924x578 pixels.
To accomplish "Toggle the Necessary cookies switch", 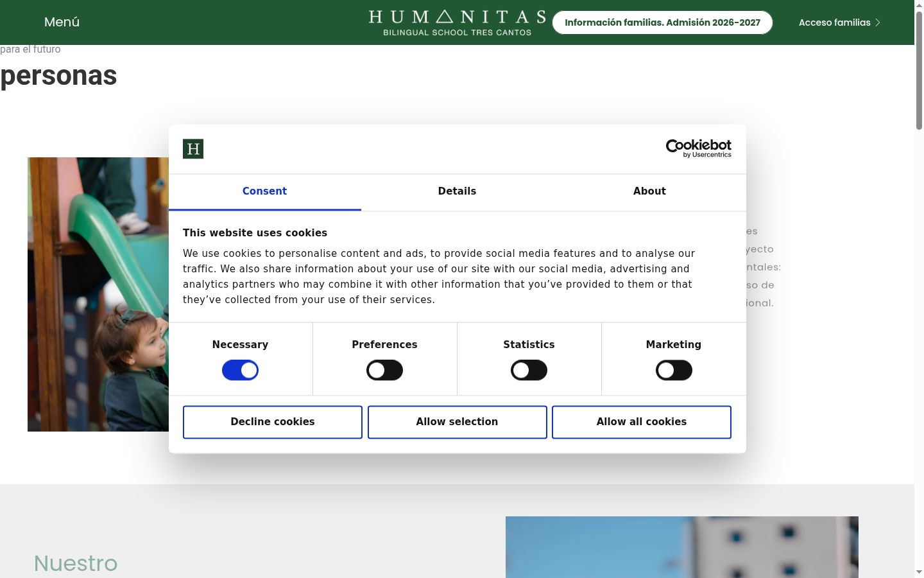I will [240, 371].
